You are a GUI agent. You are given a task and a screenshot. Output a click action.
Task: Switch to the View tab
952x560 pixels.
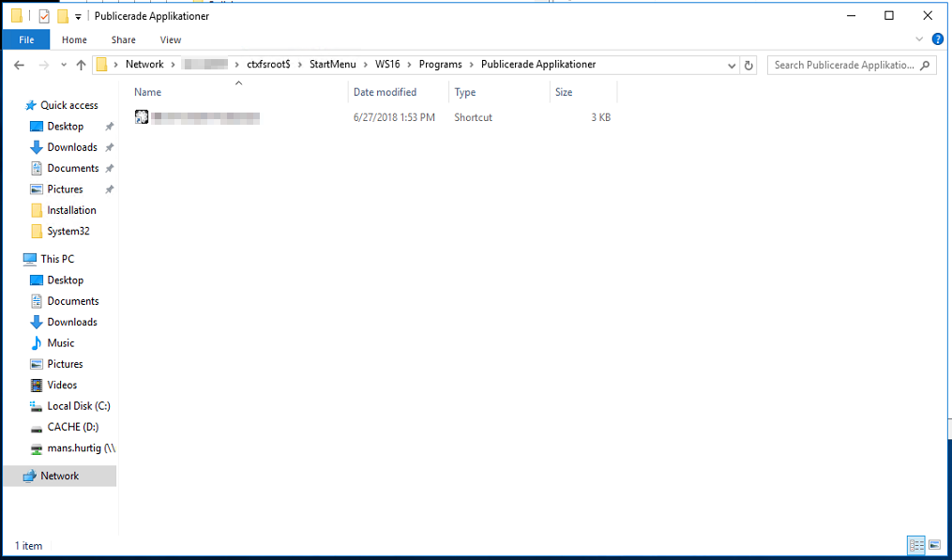[171, 39]
